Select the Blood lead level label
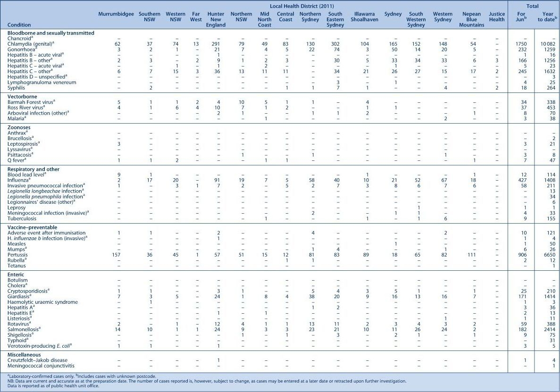The image size is (560, 392). [x=26, y=175]
